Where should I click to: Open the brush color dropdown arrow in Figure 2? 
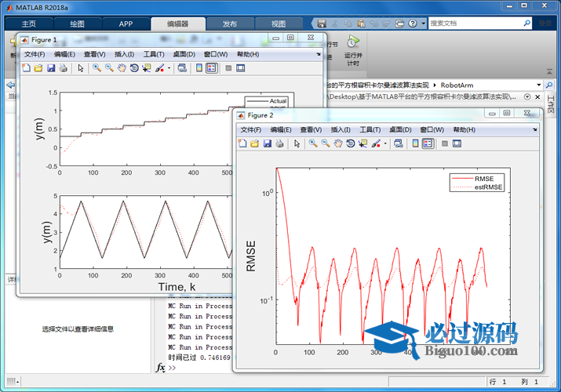click(x=385, y=143)
